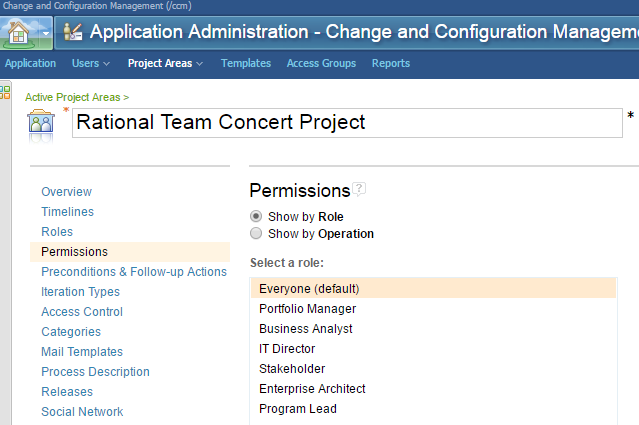Go to the Reports page
Viewport: 639px width, 425px height.
[391, 63]
